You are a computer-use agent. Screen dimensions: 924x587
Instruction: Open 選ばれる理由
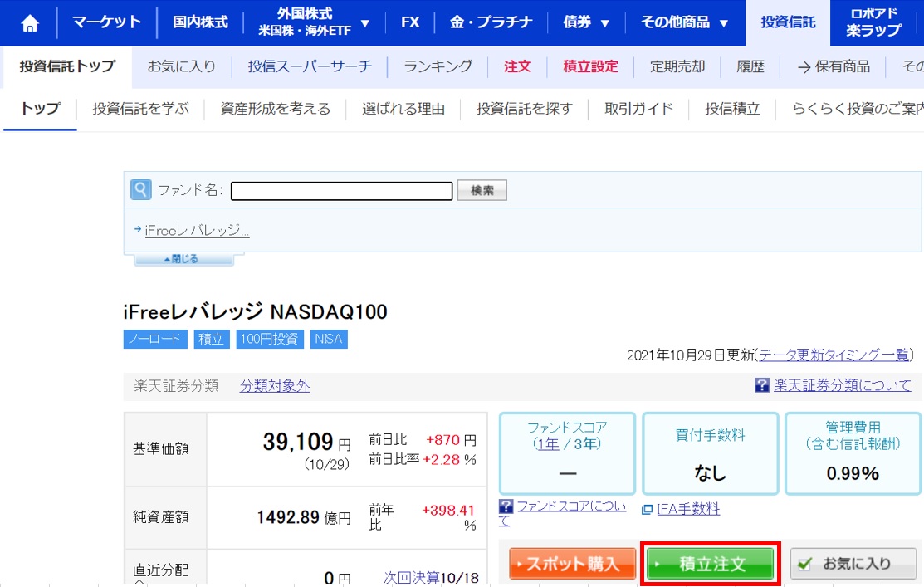(x=403, y=109)
